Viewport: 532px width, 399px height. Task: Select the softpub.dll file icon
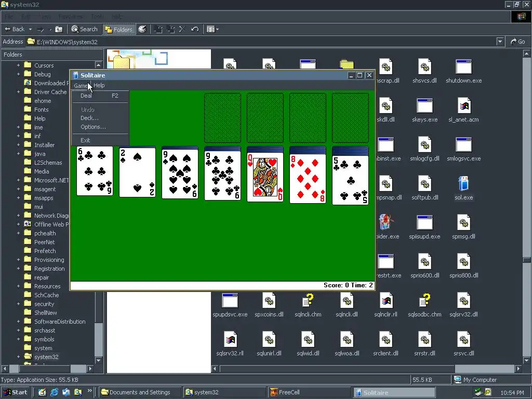click(x=424, y=183)
